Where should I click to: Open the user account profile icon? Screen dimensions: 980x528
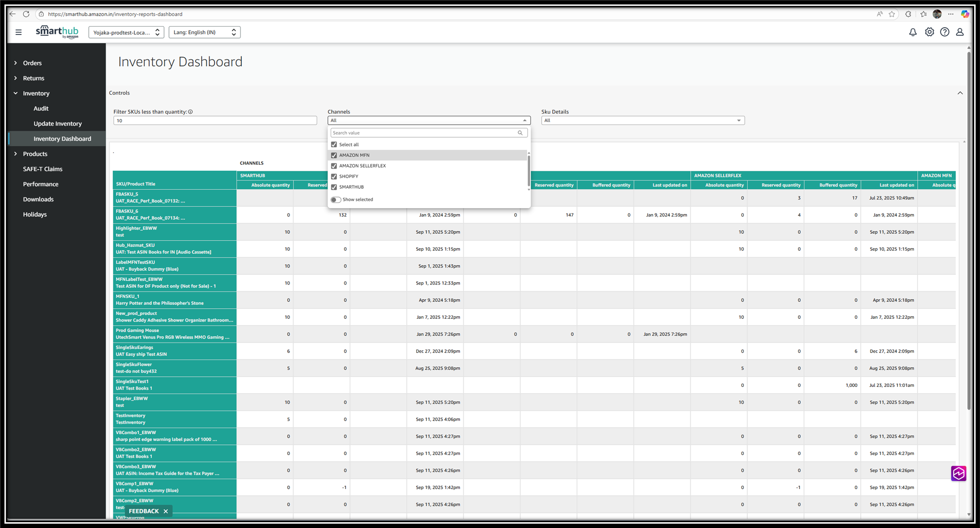pyautogui.click(x=960, y=32)
